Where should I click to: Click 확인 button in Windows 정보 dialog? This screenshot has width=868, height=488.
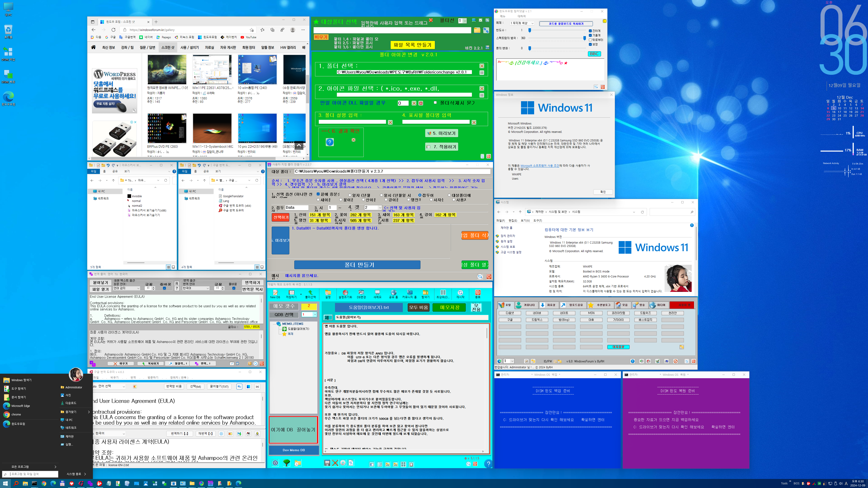[603, 192]
